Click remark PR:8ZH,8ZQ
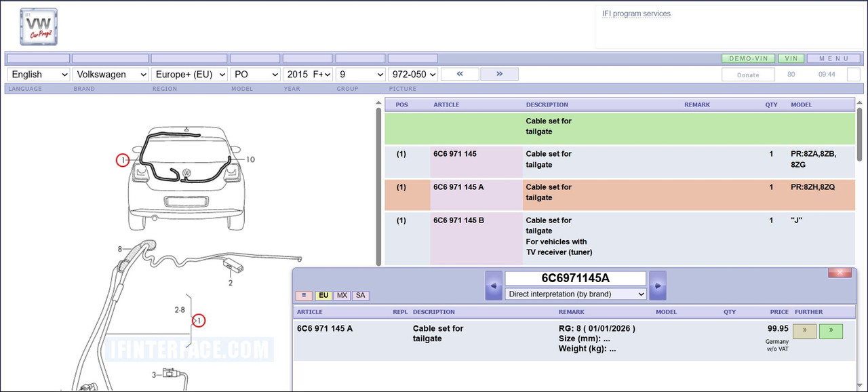 (x=813, y=187)
